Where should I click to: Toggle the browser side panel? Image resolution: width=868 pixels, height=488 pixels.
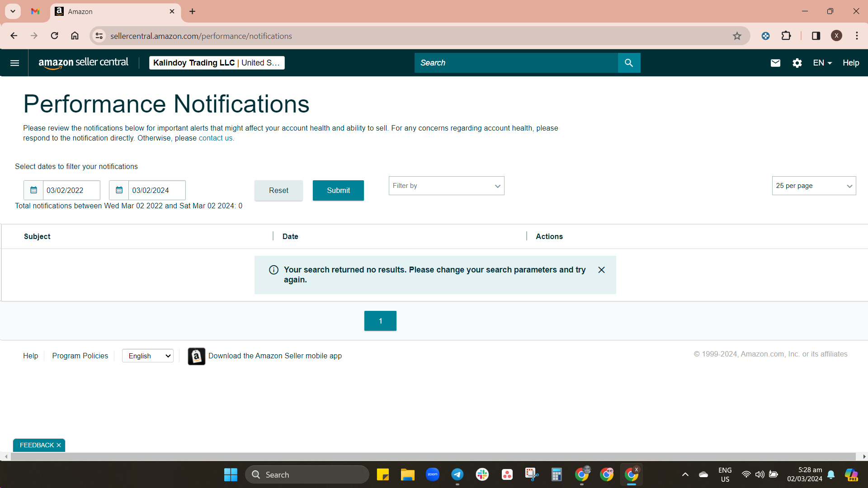coord(816,36)
